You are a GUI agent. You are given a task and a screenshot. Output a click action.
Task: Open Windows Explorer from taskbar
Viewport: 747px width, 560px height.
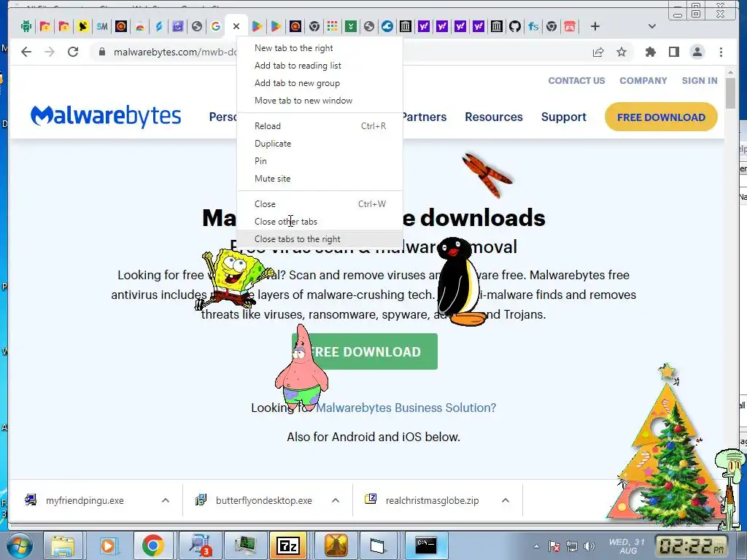[63, 545]
